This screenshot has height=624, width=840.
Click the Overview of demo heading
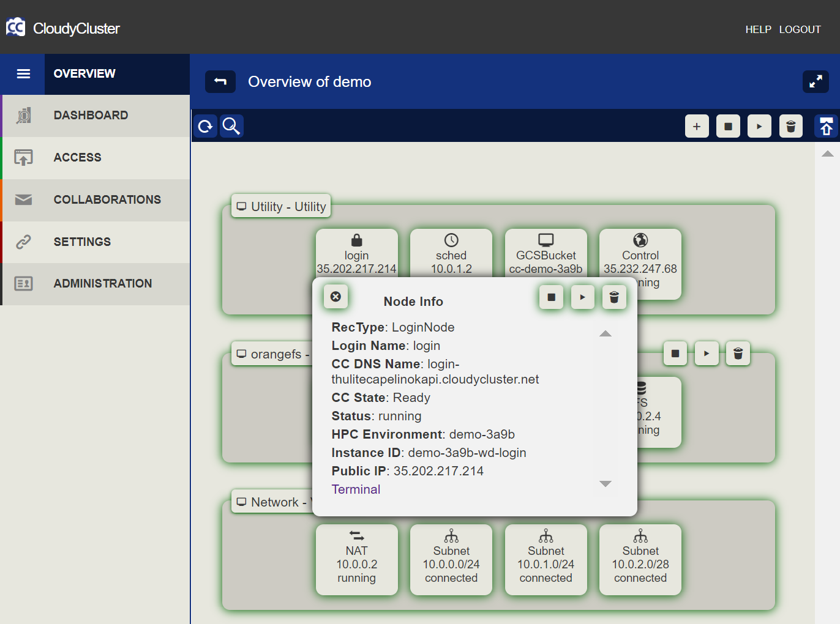point(310,81)
